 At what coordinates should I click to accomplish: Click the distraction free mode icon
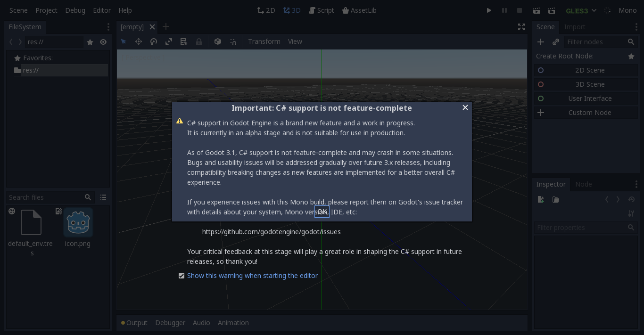click(521, 27)
